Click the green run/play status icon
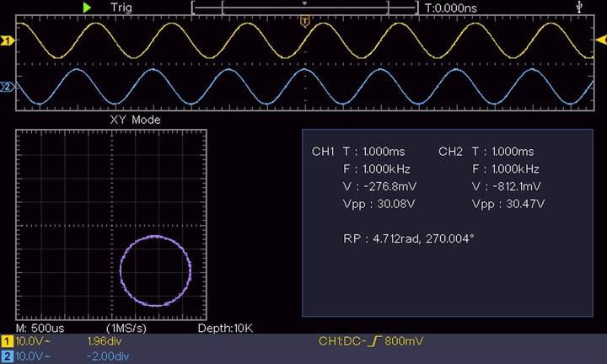This screenshot has height=364, width=607. tap(87, 8)
